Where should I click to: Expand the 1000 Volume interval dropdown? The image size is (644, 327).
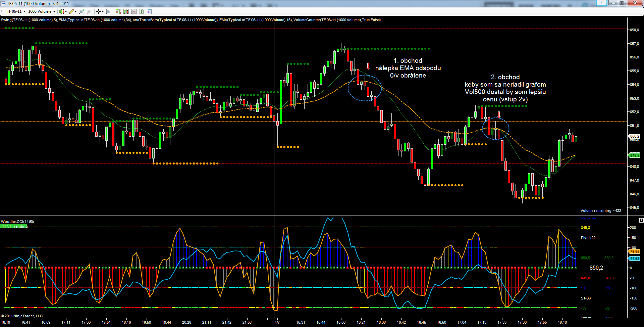(54, 11)
